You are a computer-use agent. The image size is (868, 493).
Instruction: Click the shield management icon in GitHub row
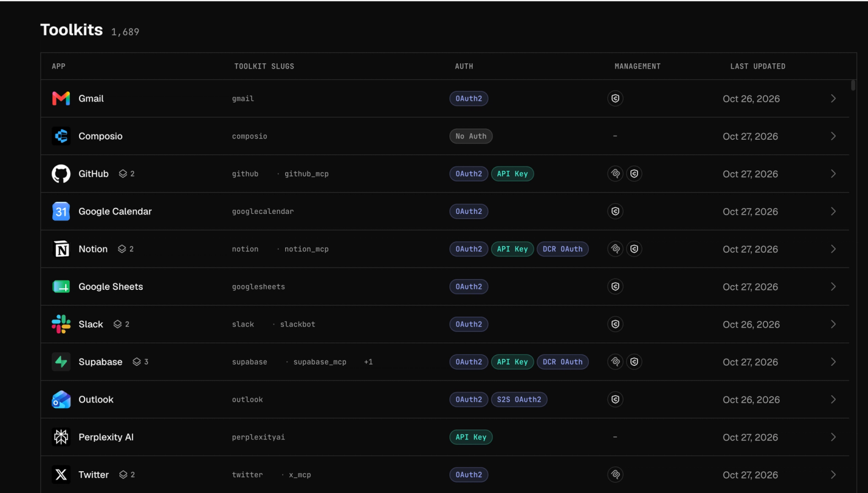click(634, 174)
